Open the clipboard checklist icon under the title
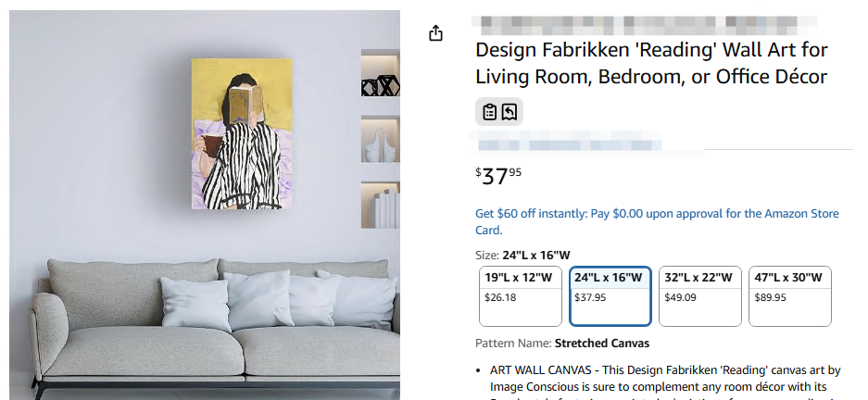Screen dimensions: 868x400 tap(489, 112)
